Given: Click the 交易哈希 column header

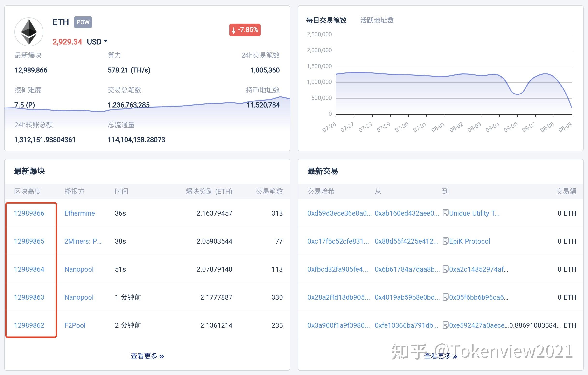Looking at the screenshot, I should (321, 191).
